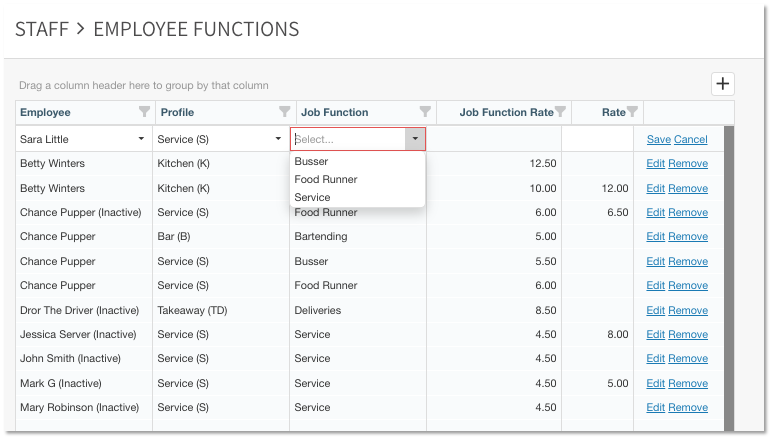Cancel the new row edit
772x439 pixels.
point(690,139)
